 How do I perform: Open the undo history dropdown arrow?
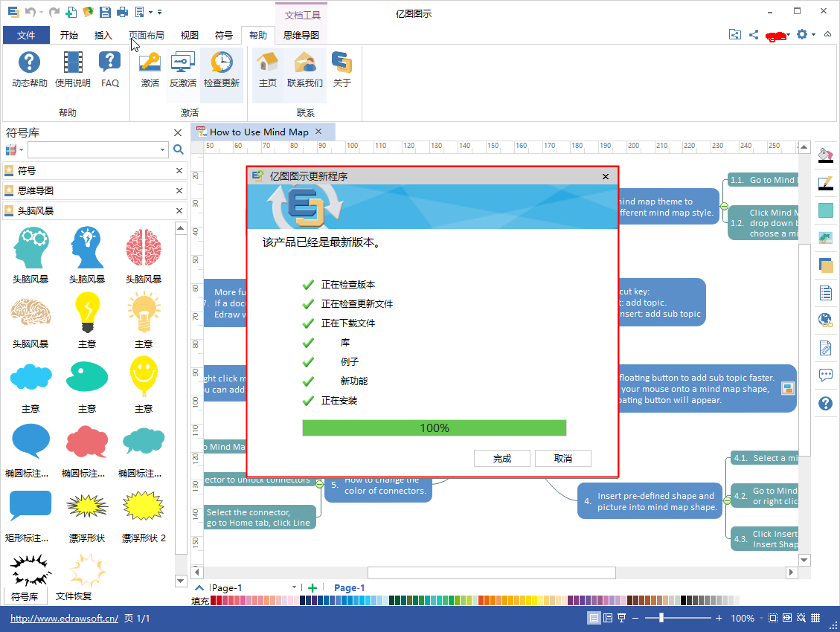pos(41,13)
